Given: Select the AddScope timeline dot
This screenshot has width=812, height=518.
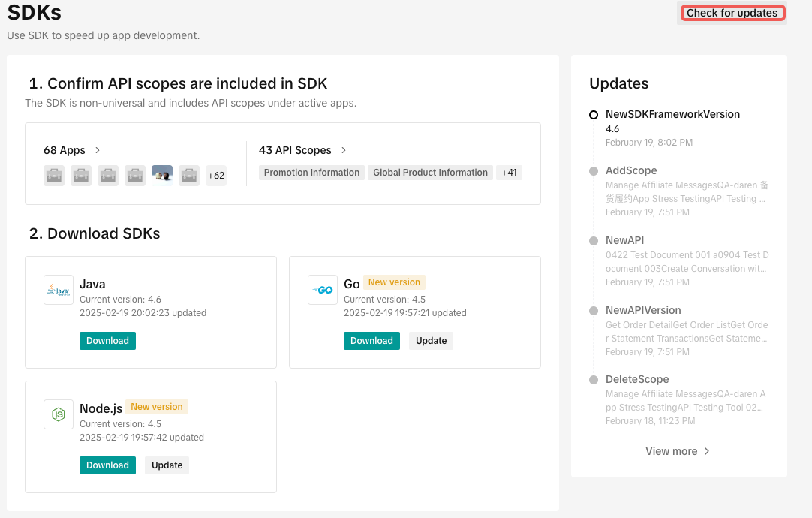Looking at the screenshot, I should 594,171.
